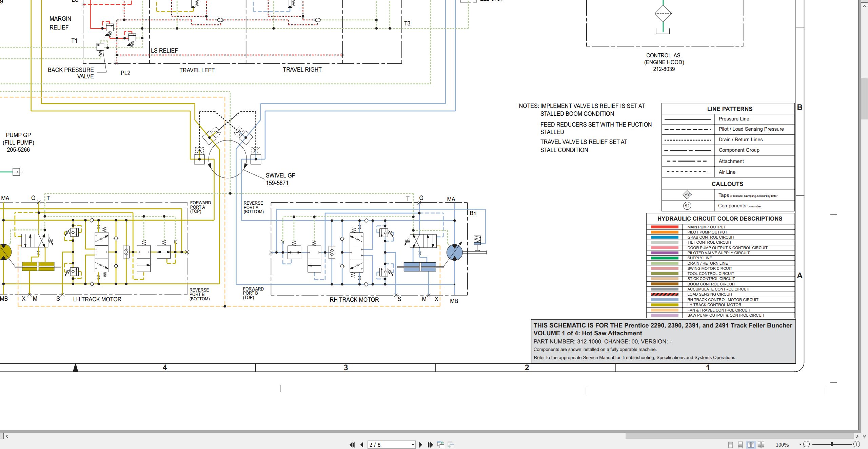Click the go to previous view icon
This screenshot has width=868, height=449.
pyautogui.click(x=441, y=445)
